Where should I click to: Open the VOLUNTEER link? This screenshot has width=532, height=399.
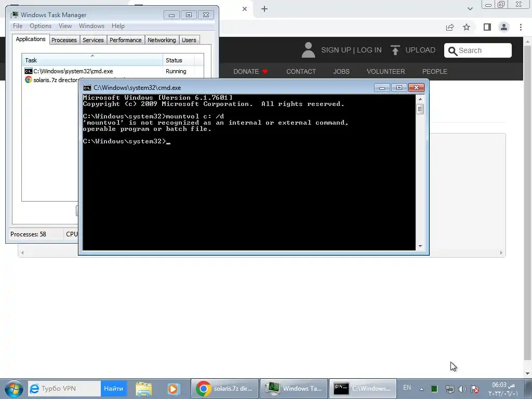click(x=386, y=72)
